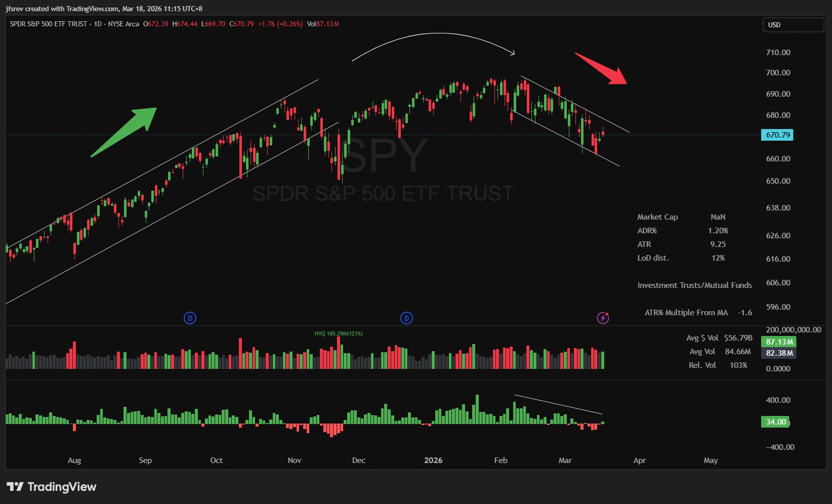This screenshot has height=504, width=832.
Task: Click the Nov label on the time axis
Action: (x=294, y=460)
